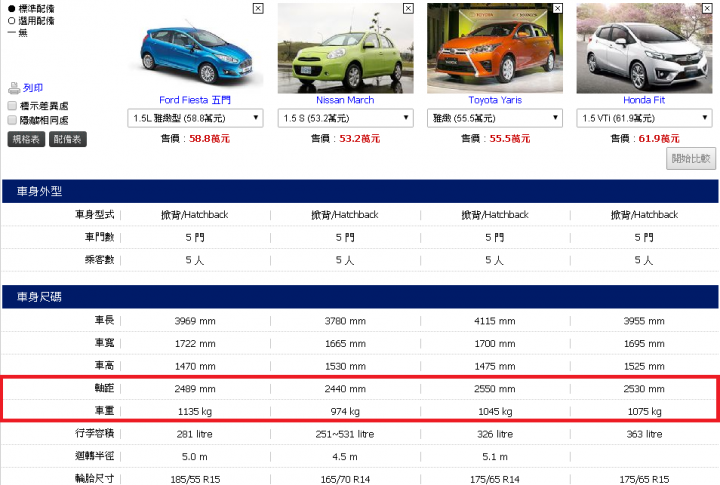Click the 55.5萬元 Toyota price
720x485 pixels.
pyautogui.click(x=510, y=138)
